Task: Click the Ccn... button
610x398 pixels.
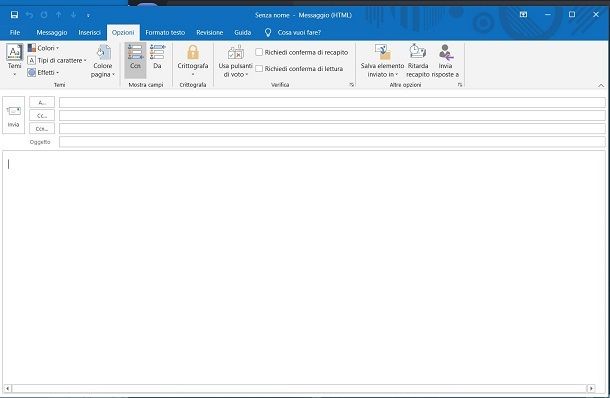Action: tap(42, 128)
